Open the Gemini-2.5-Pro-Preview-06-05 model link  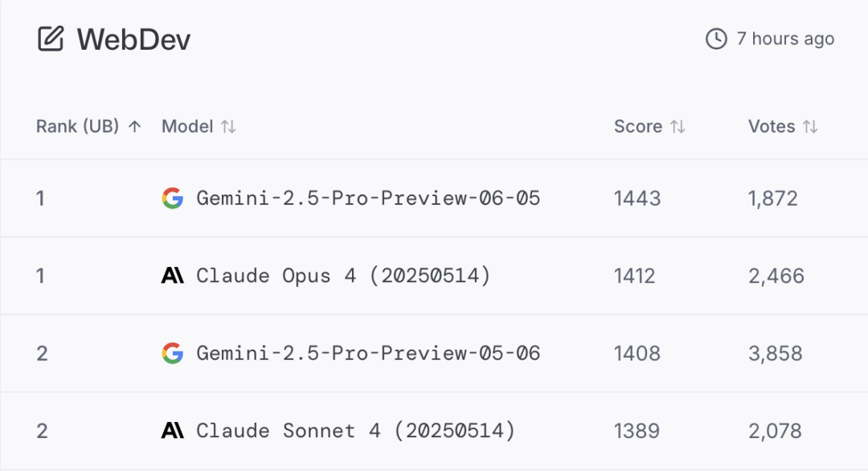(x=368, y=199)
